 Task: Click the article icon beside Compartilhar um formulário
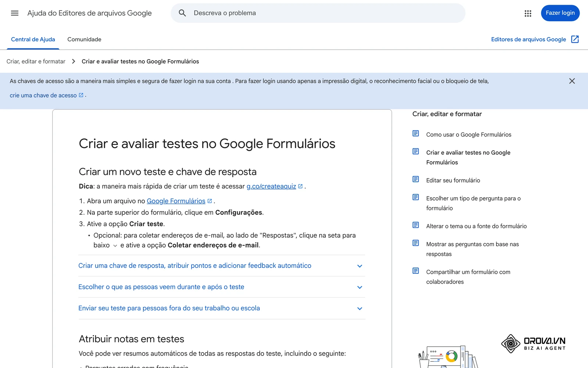pos(416,271)
